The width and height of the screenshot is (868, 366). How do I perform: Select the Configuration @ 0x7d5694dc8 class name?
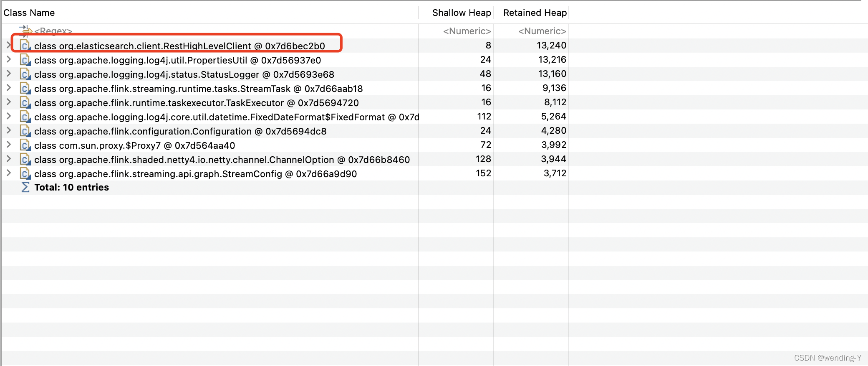[180, 131]
